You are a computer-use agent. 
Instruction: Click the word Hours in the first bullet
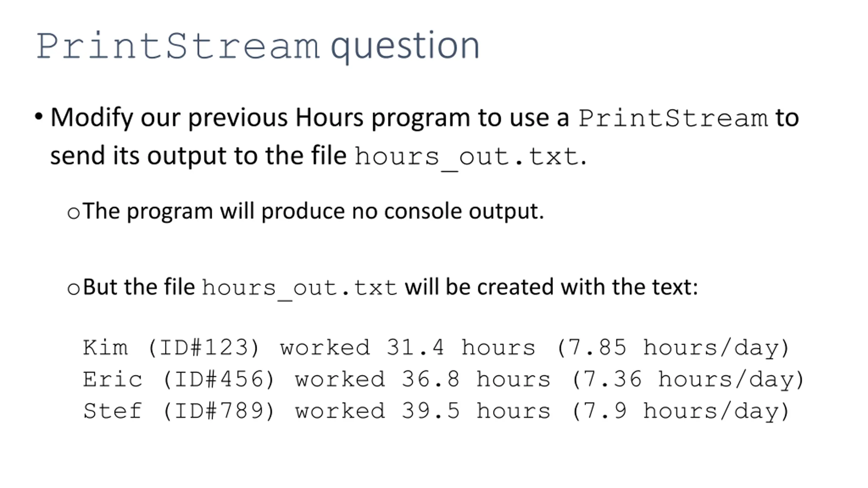tap(329, 118)
